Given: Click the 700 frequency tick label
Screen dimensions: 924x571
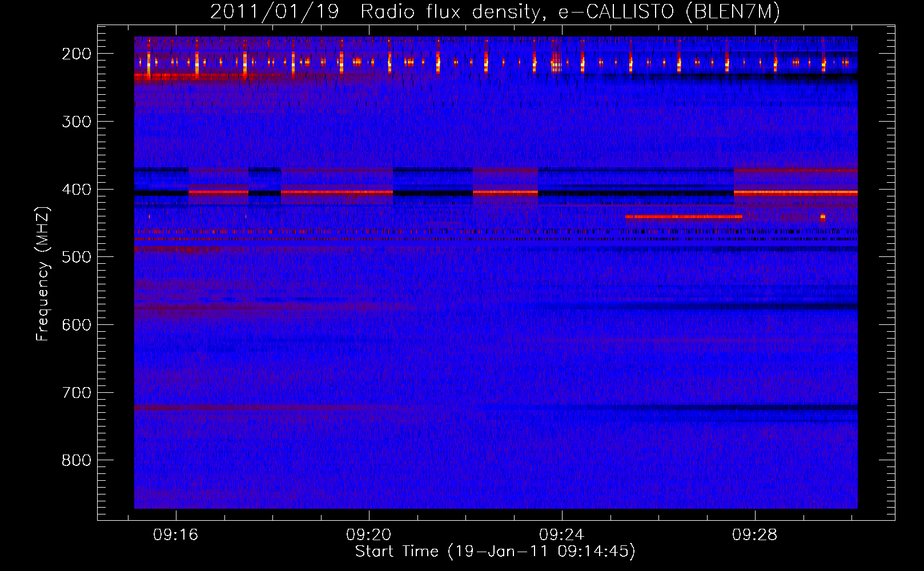Looking at the screenshot, I should pyautogui.click(x=77, y=393).
